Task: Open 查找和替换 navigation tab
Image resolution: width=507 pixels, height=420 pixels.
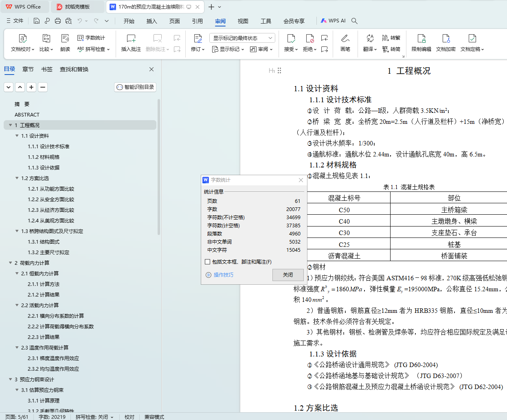Action: point(74,69)
